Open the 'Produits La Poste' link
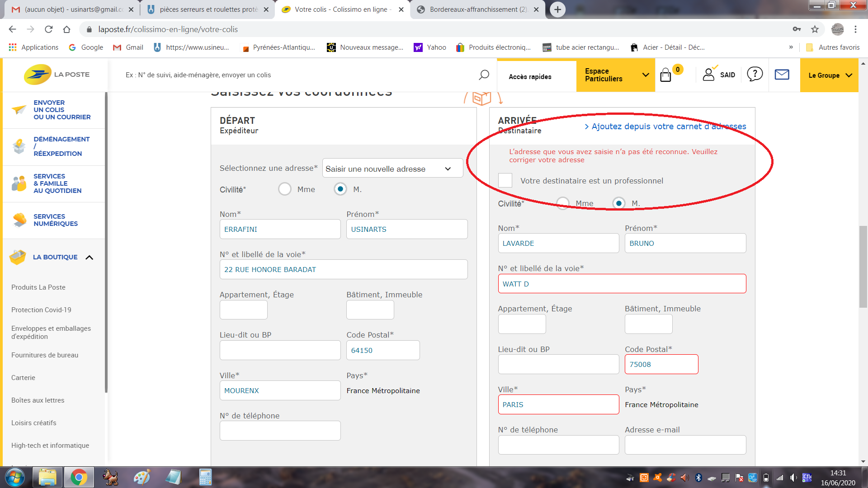This screenshot has width=868, height=488. click(x=38, y=287)
